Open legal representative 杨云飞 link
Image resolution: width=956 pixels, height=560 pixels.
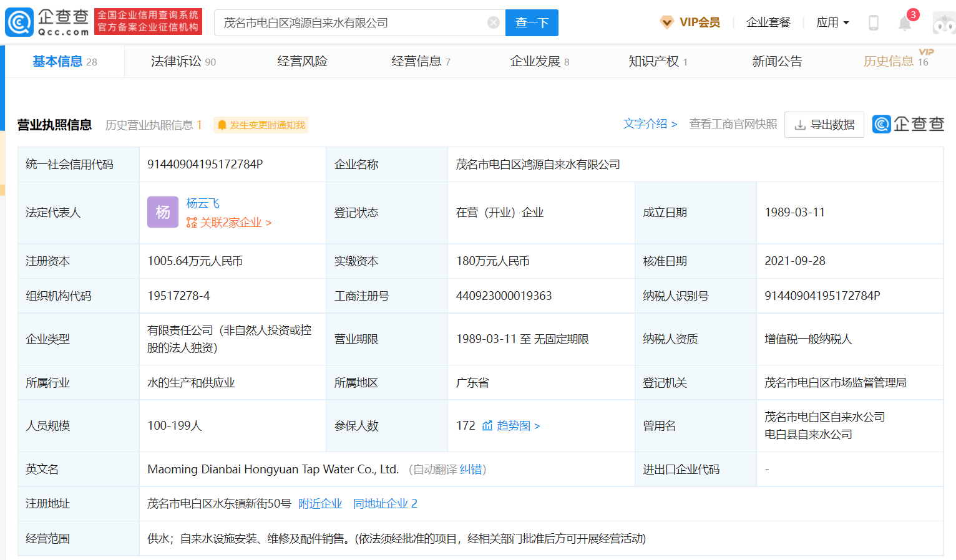coord(203,203)
